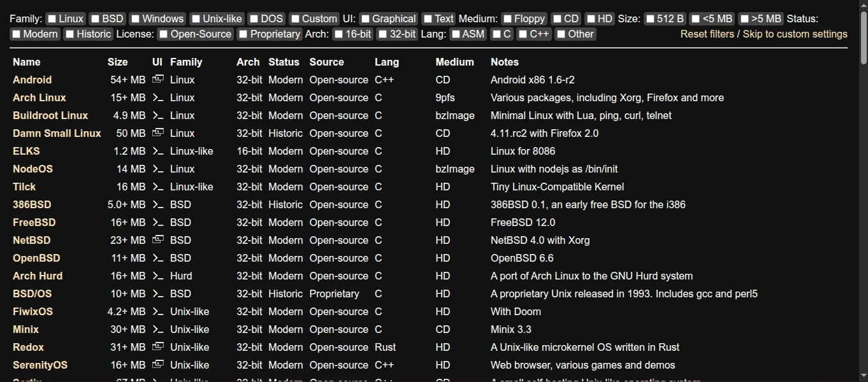Click the terminal icon in NodeOS row
The image size is (868, 382).
click(158, 169)
